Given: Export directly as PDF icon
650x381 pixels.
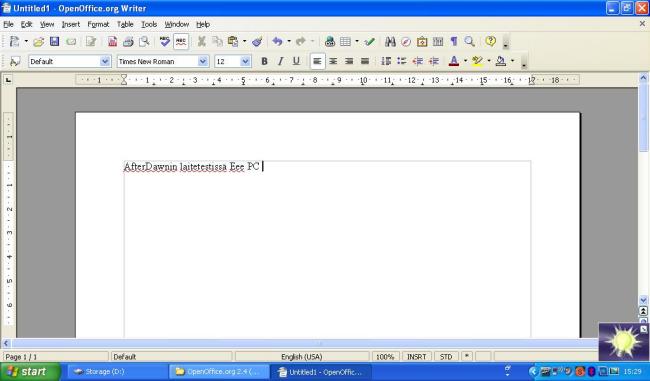Looking at the screenshot, I should 112,41.
